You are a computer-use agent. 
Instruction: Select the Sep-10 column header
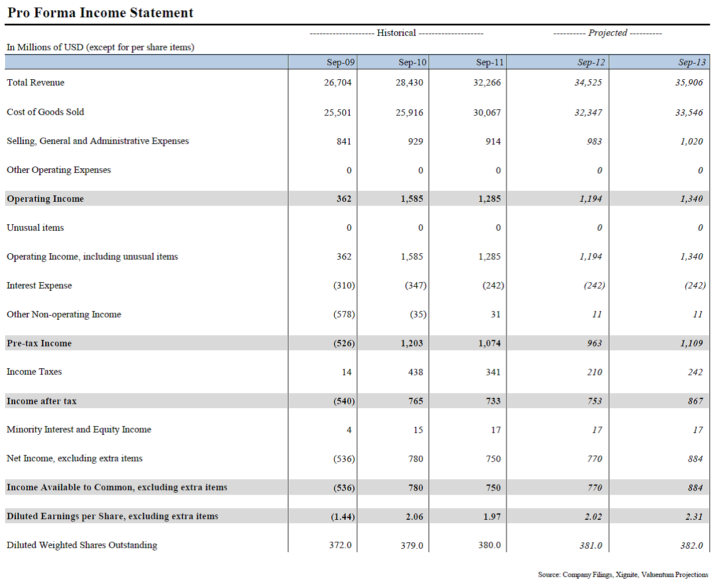[412, 62]
